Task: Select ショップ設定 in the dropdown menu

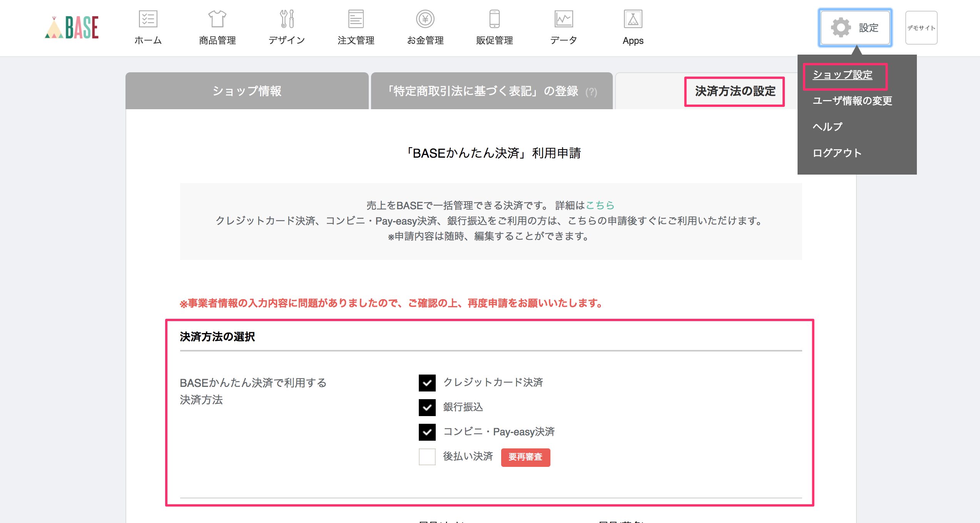Action: (842, 75)
